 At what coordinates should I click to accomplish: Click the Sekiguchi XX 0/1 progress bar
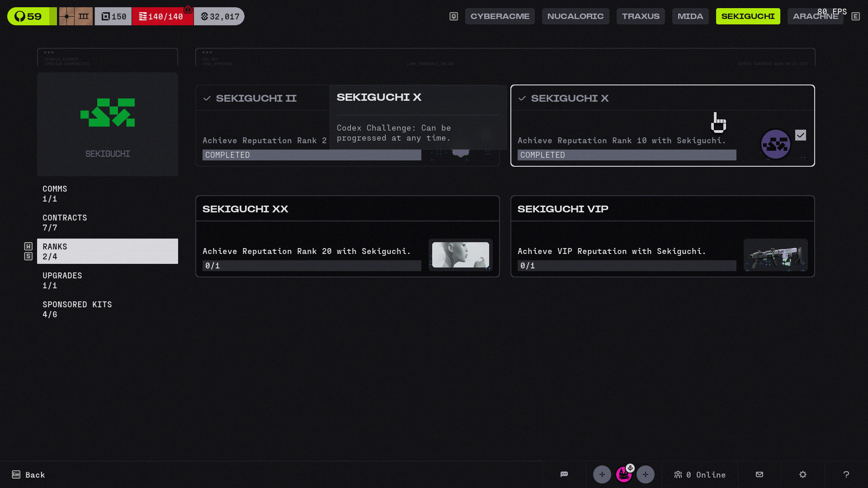coord(311,266)
